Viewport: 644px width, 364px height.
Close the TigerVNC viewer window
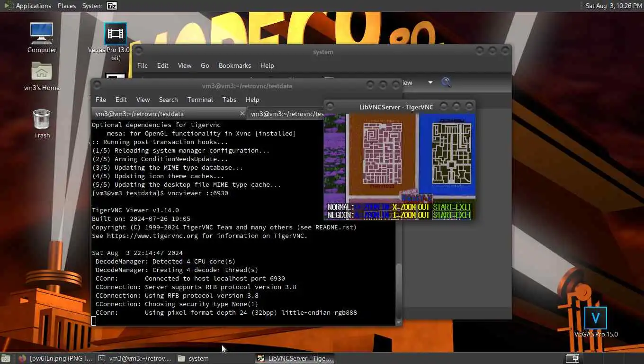coord(469,106)
